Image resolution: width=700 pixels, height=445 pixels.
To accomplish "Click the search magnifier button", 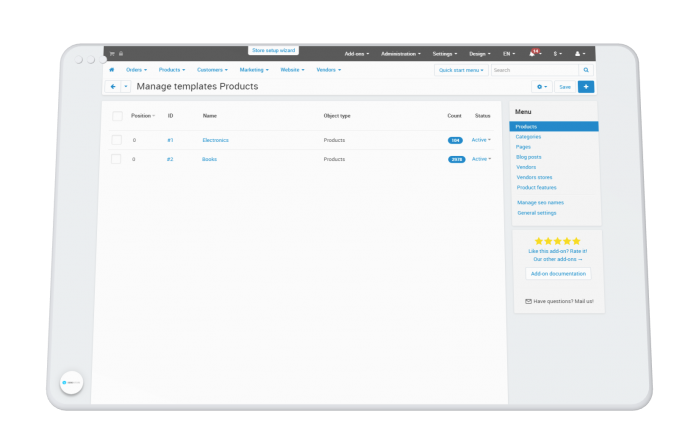I will point(586,70).
